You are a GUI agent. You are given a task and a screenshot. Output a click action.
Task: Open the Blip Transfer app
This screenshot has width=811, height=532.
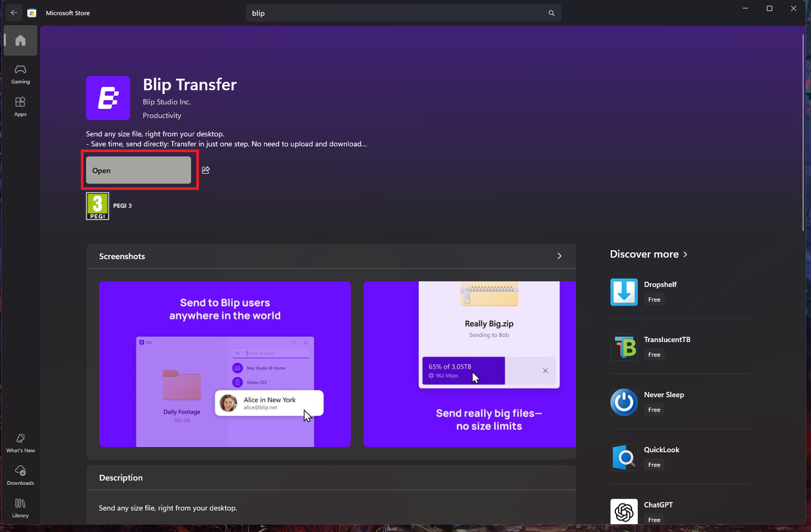[x=139, y=171]
